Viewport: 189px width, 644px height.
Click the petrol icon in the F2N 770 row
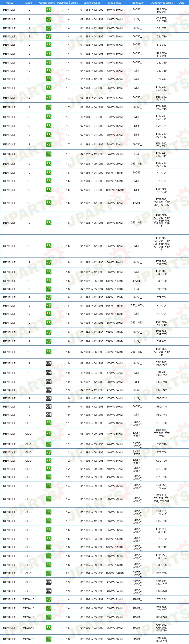[x=49, y=521]
